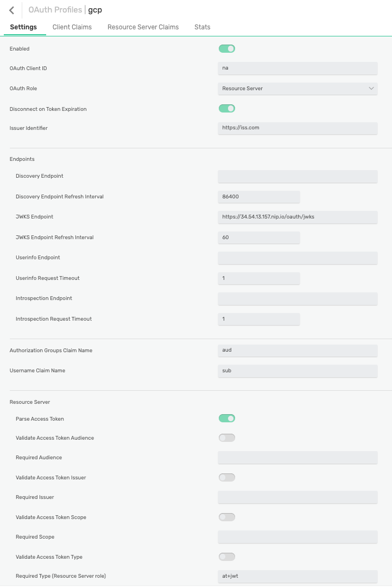Enable Validate Access Token Scope
Image resolution: width=392 pixels, height=587 pixels.
[226, 517]
